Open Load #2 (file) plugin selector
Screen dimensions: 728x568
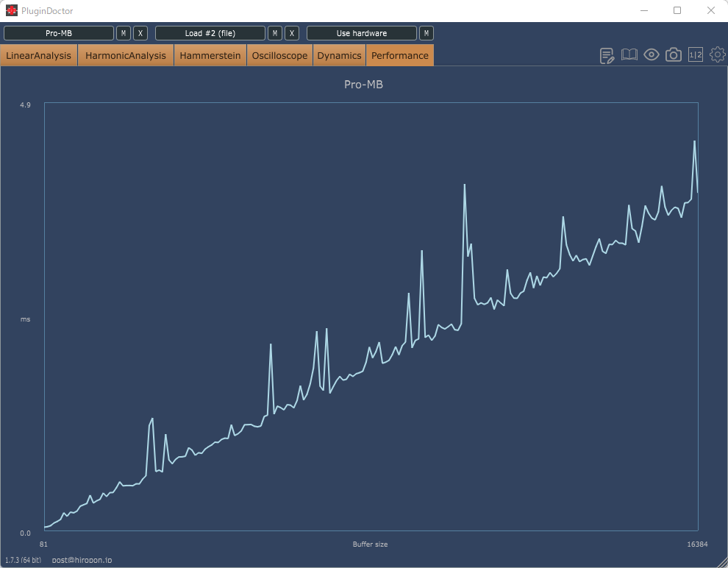[210, 33]
